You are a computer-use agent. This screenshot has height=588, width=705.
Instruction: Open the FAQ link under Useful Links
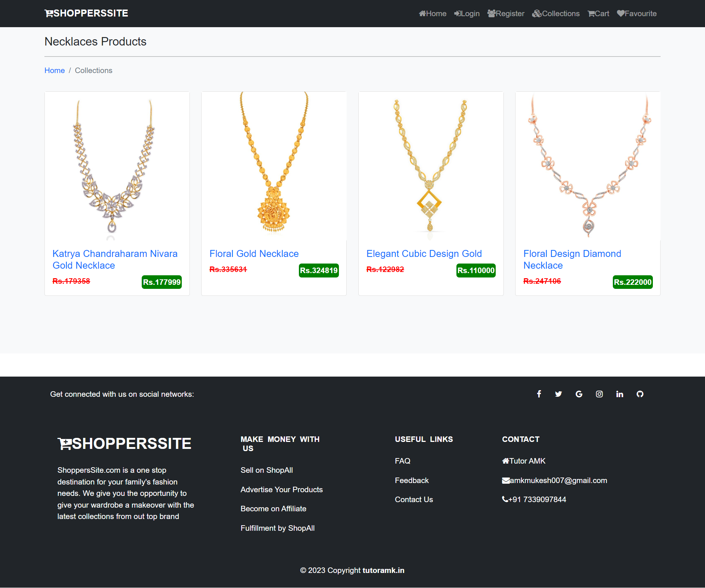point(402,461)
